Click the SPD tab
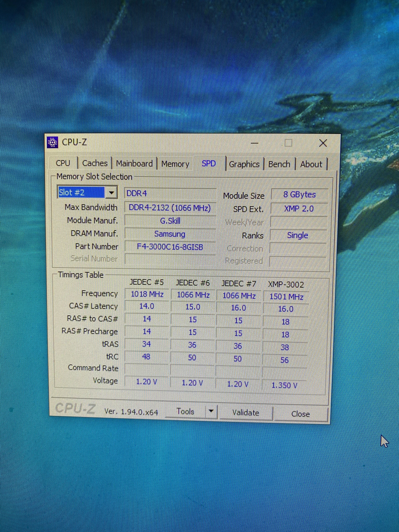The height and width of the screenshot is (532, 399). click(208, 163)
